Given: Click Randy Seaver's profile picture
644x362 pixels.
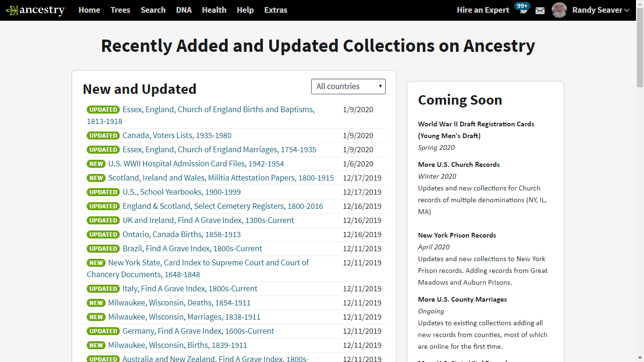Looking at the screenshot, I should (559, 10).
